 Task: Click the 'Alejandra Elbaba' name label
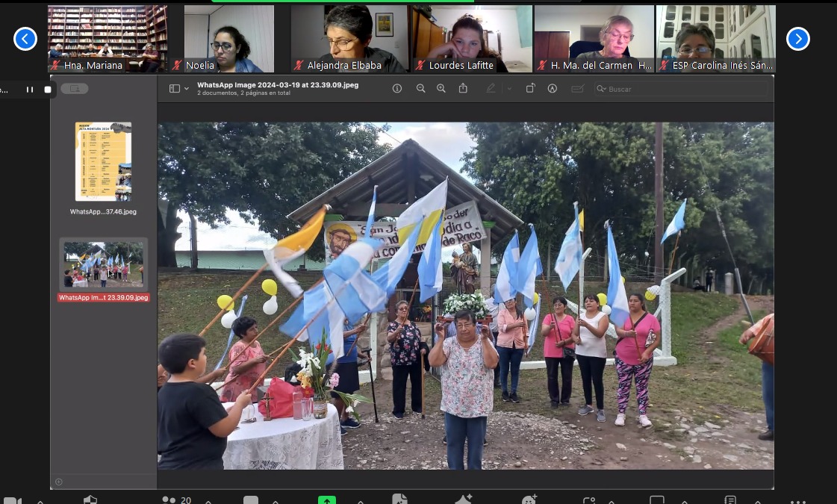coord(344,66)
